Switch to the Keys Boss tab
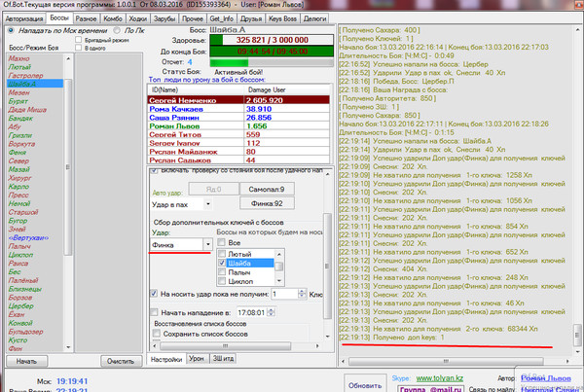584x392 pixels. (282, 18)
